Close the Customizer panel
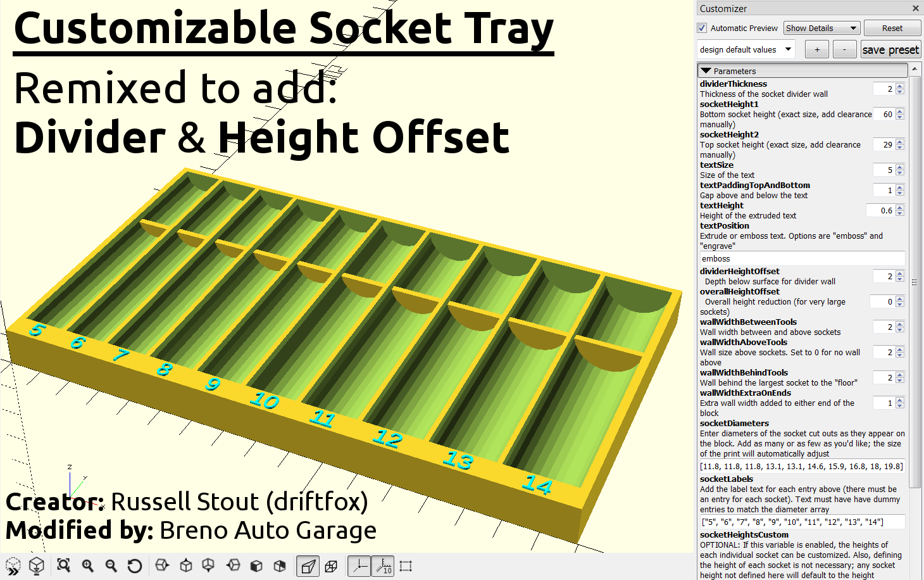Screen dimensions: 924x580 915,8
